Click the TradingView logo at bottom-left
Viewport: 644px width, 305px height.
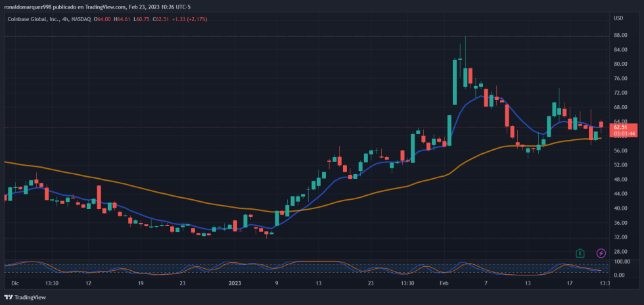click(x=26, y=297)
